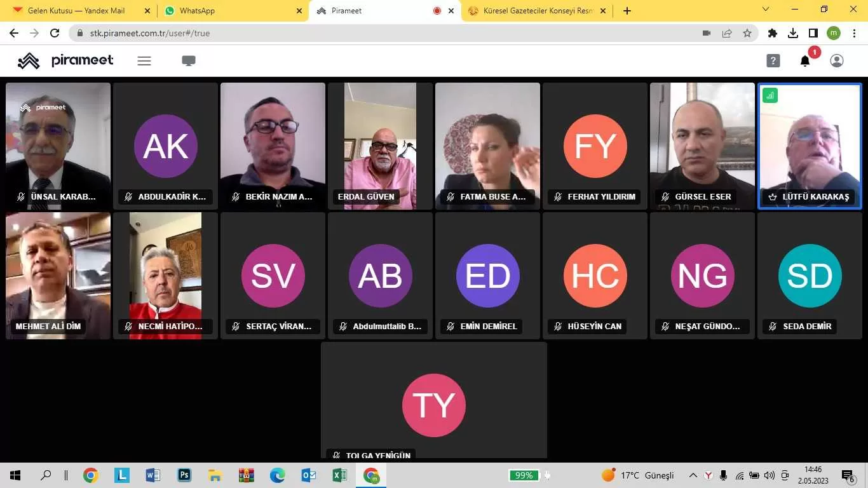Open the help question mark icon
Image resolution: width=868 pixels, height=488 pixels.
tap(773, 61)
